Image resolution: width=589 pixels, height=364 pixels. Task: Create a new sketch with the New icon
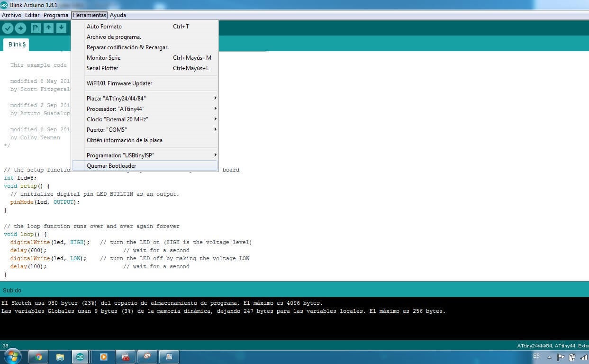(x=36, y=28)
